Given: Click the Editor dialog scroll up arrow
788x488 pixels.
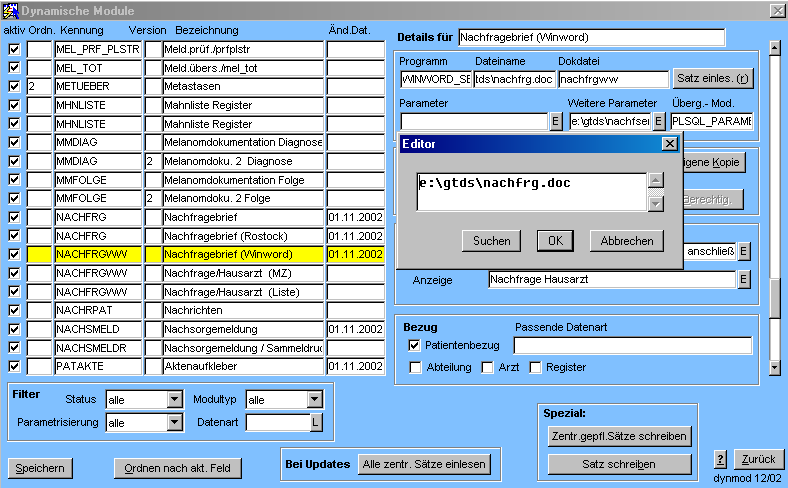Looking at the screenshot, I should [656, 181].
